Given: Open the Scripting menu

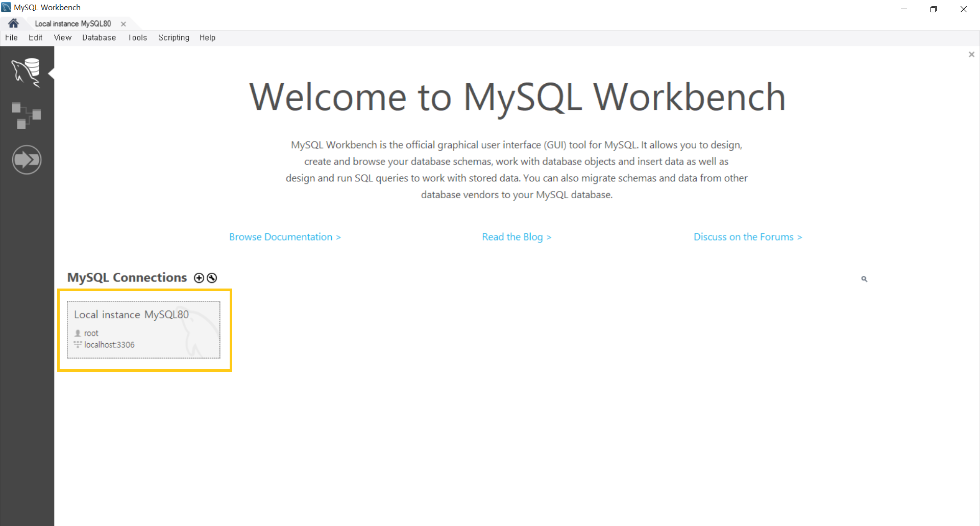Looking at the screenshot, I should click(x=174, y=38).
